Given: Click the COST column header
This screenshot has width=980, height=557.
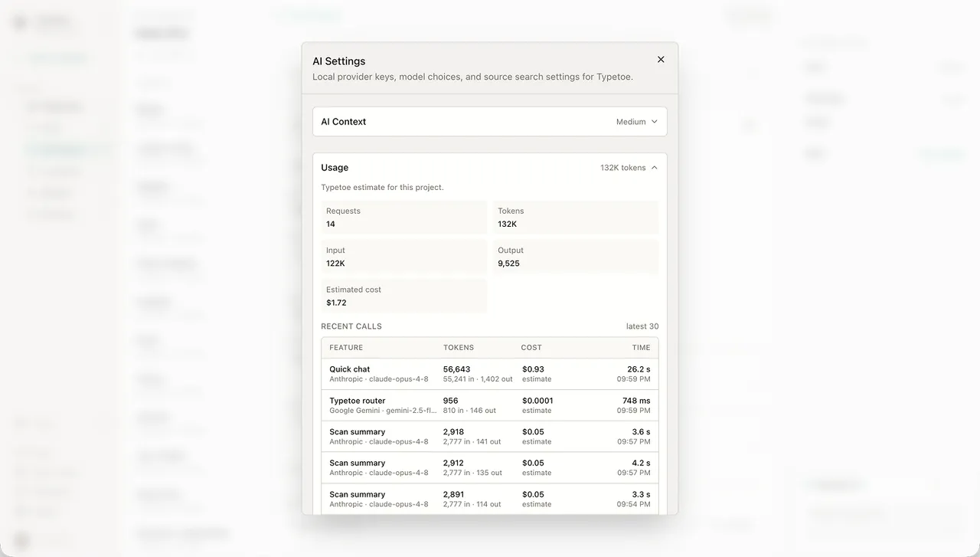Looking at the screenshot, I should (531, 348).
